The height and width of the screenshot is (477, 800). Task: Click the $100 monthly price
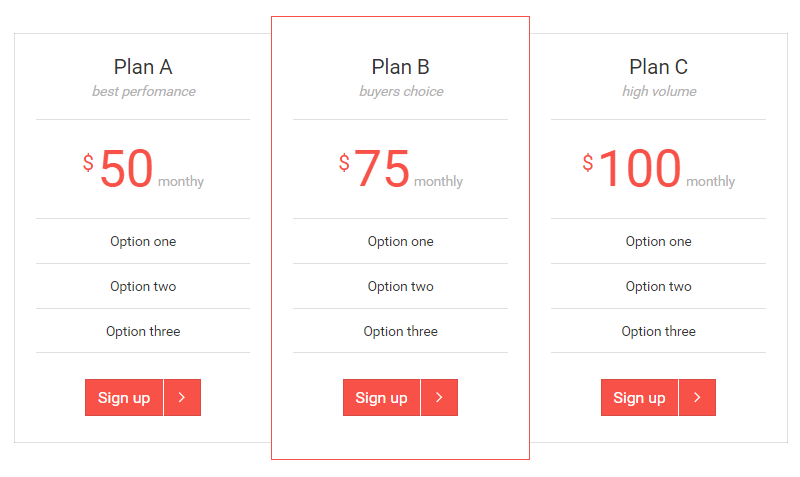tap(639, 169)
